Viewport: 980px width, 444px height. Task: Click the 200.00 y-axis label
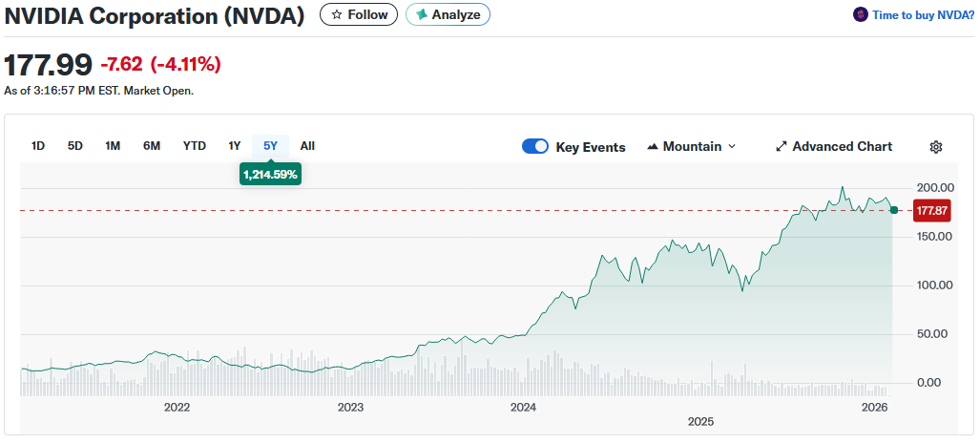click(933, 187)
